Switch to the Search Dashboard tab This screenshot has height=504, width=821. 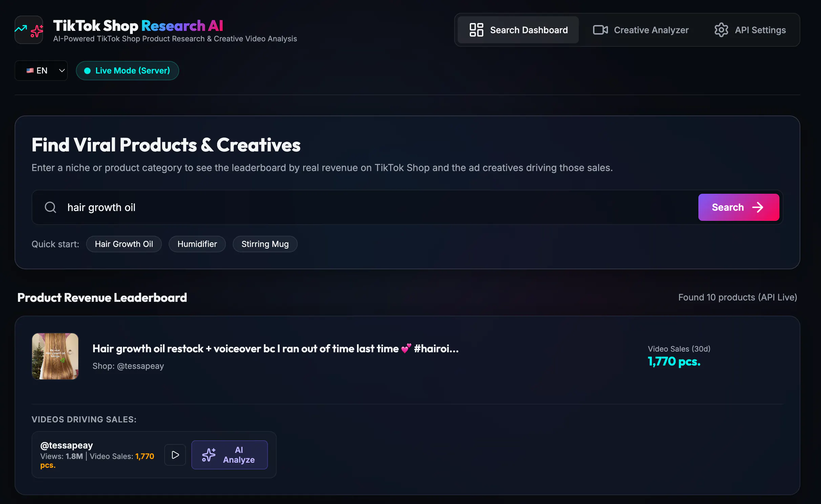pos(518,30)
